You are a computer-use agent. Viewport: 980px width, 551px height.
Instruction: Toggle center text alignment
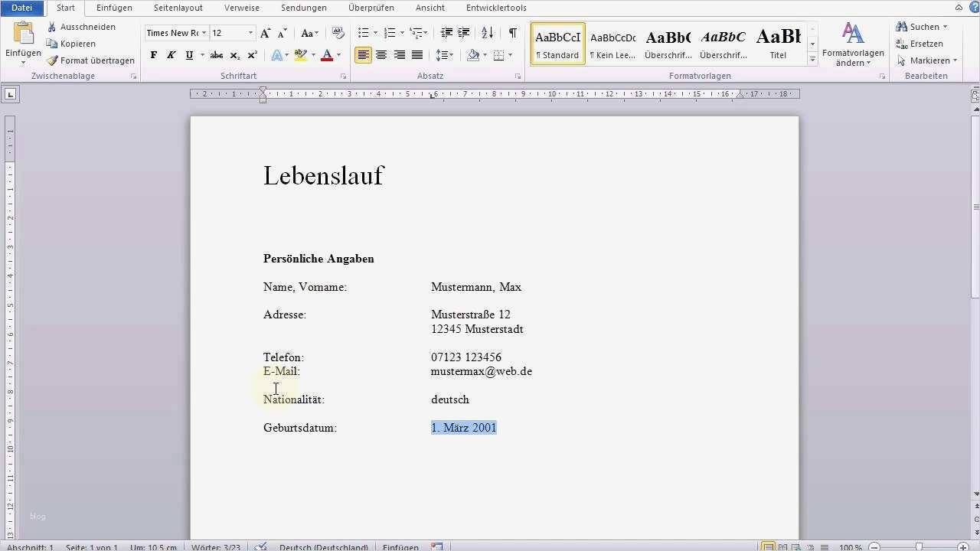click(381, 55)
